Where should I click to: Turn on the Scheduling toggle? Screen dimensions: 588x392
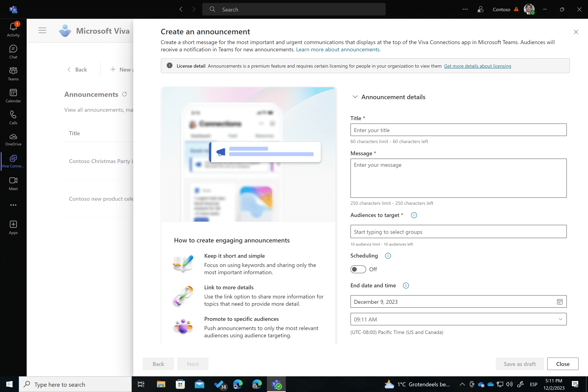tap(358, 269)
